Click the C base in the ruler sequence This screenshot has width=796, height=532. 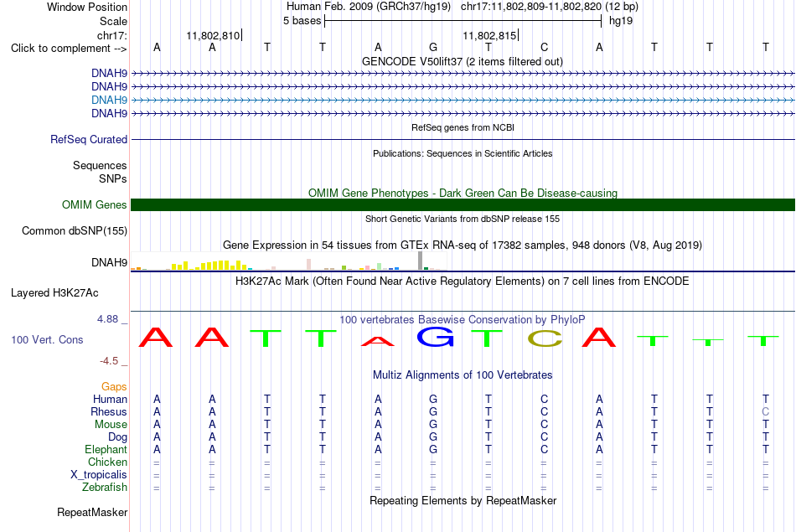pyautogui.click(x=544, y=47)
